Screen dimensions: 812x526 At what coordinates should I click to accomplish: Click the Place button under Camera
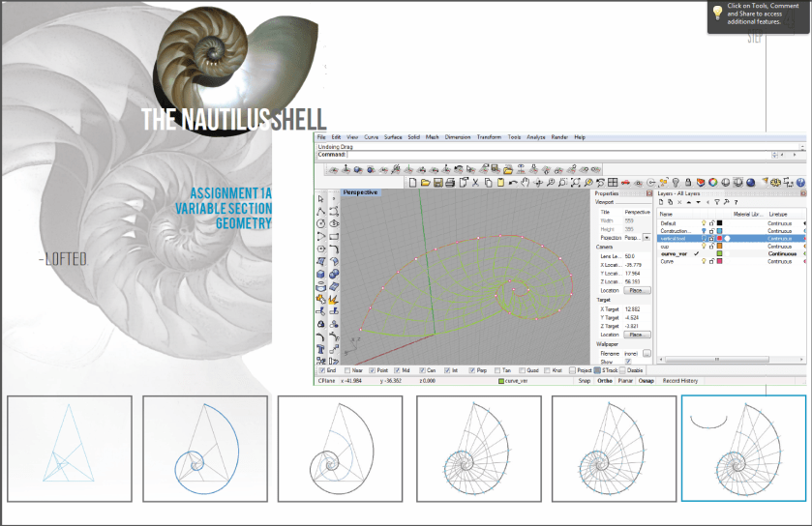pyautogui.click(x=636, y=290)
